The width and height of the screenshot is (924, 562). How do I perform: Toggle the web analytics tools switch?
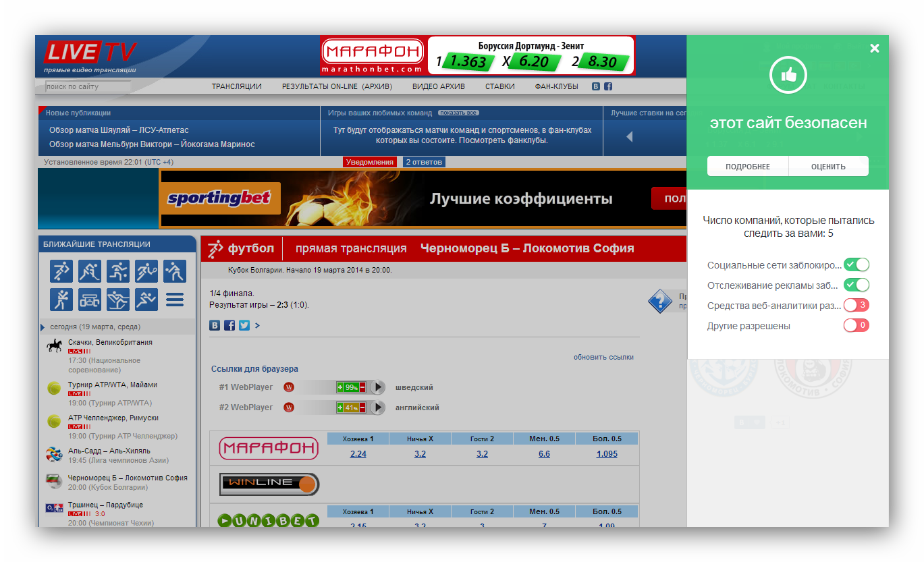pyautogui.click(x=857, y=305)
